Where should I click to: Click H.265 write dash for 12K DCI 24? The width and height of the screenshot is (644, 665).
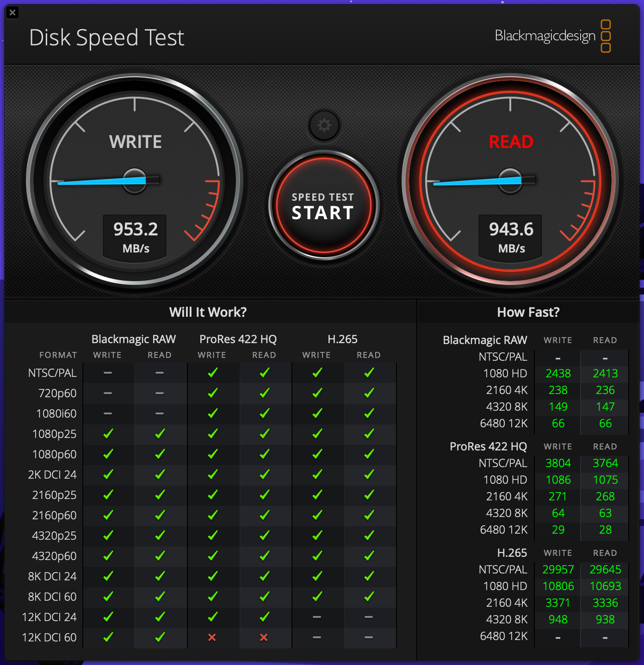point(317,617)
